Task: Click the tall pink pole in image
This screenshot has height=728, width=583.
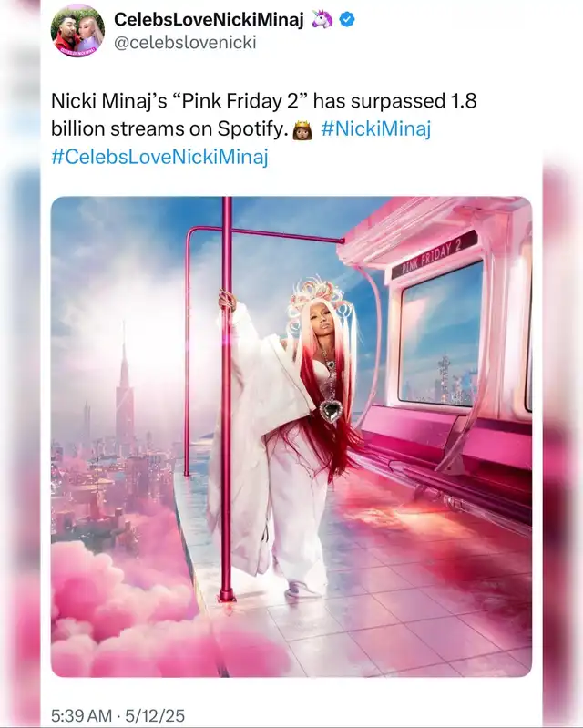Action: pos(227,399)
